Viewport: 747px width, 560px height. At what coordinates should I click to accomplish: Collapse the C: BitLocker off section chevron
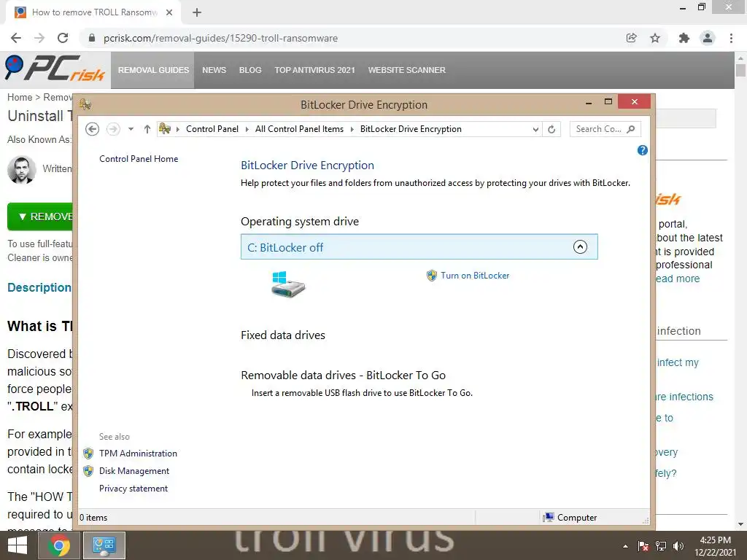coord(580,246)
